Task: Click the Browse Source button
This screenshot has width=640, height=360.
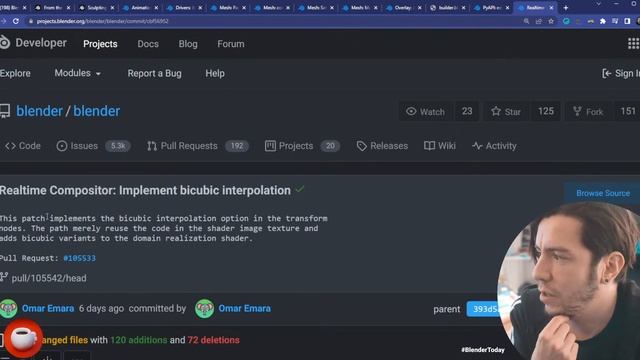Action: click(x=602, y=193)
